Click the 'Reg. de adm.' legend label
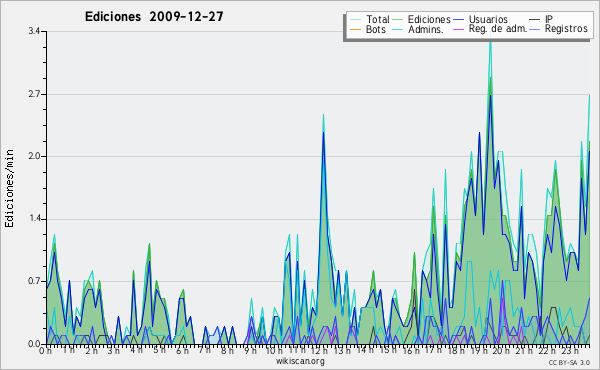This screenshot has width=600, height=370. [x=498, y=29]
